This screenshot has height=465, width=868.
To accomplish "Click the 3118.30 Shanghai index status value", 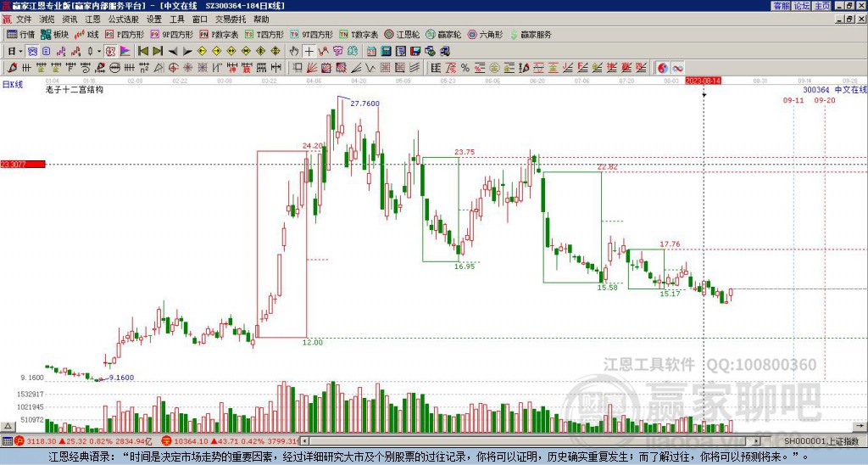I will (42, 441).
